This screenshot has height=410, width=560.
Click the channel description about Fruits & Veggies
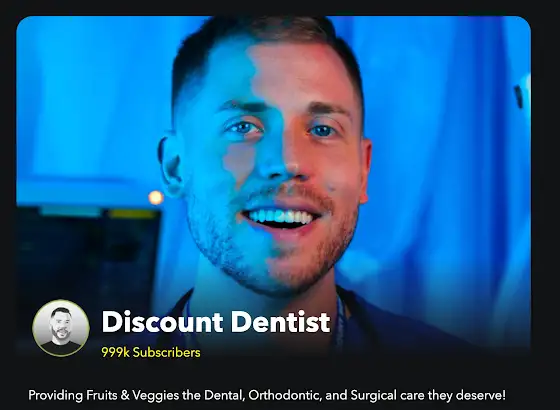point(267,395)
